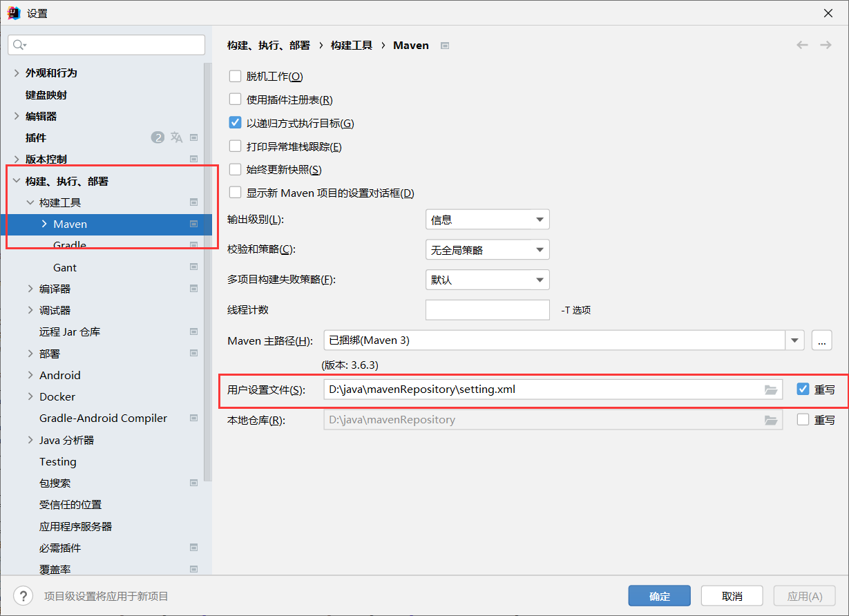Browse folder for user settings file
849x616 pixels.
point(771,389)
